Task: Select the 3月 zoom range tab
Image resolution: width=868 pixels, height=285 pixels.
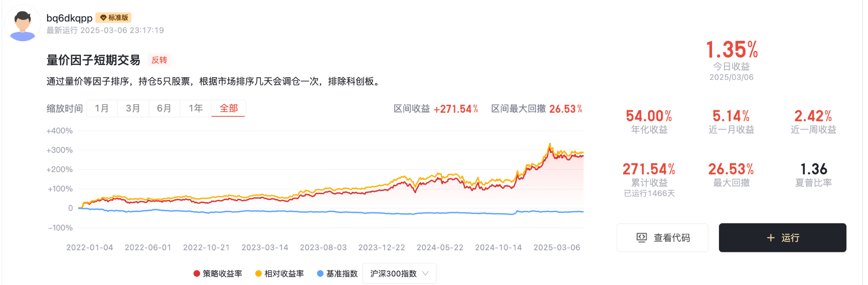Action: [133, 108]
